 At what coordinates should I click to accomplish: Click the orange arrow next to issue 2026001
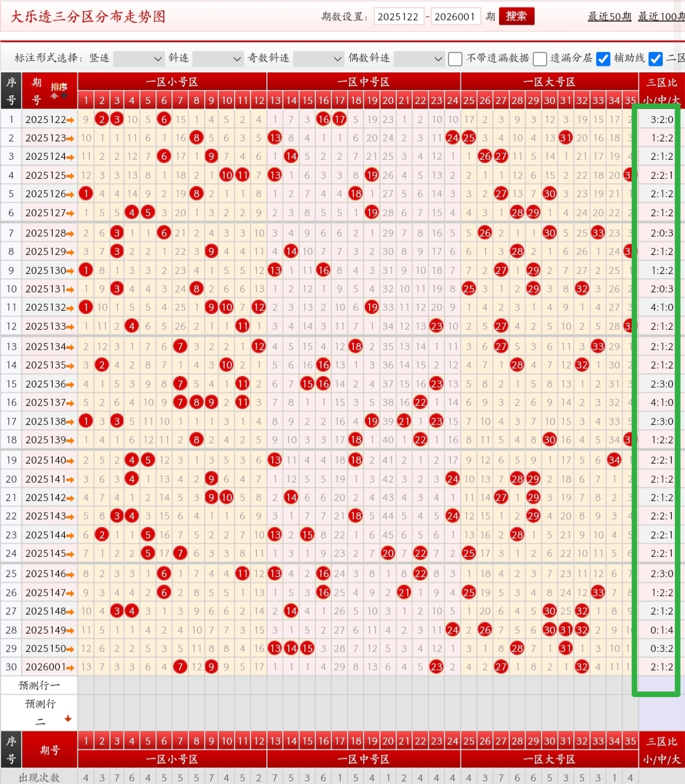[x=70, y=667]
